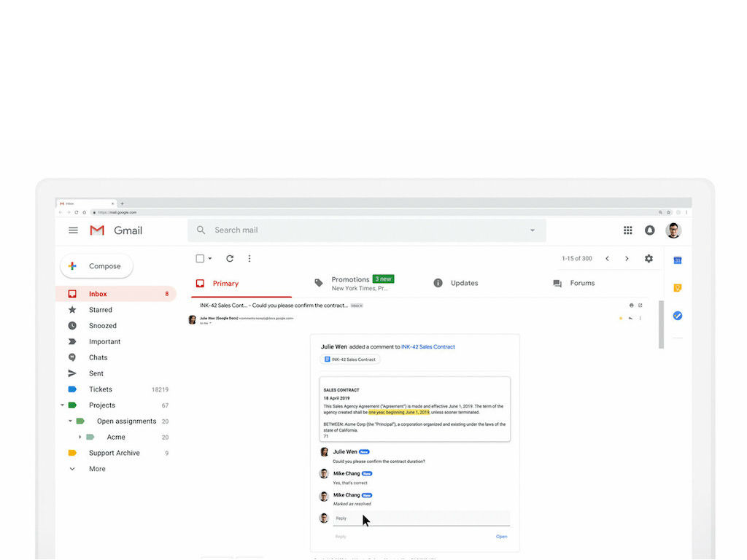Click the Compose button with plus icon

click(96, 266)
